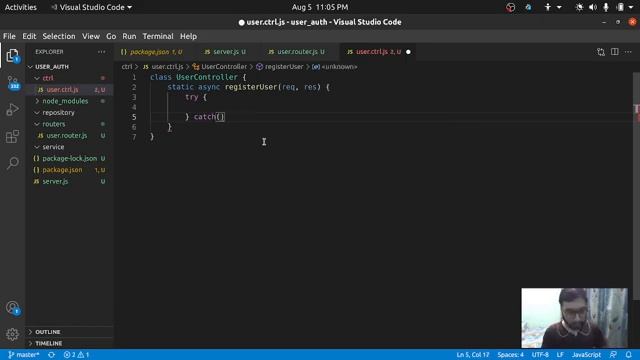The width and height of the screenshot is (640, 360).
Task: Open package-lock.json in the file tree
Action: click(x=69, y=158)
